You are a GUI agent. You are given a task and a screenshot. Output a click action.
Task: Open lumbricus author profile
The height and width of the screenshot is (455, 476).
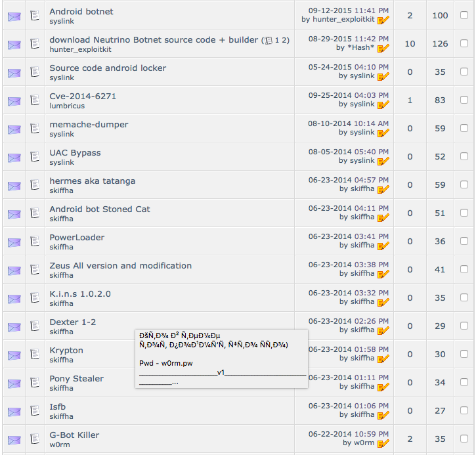coord(67,106)
